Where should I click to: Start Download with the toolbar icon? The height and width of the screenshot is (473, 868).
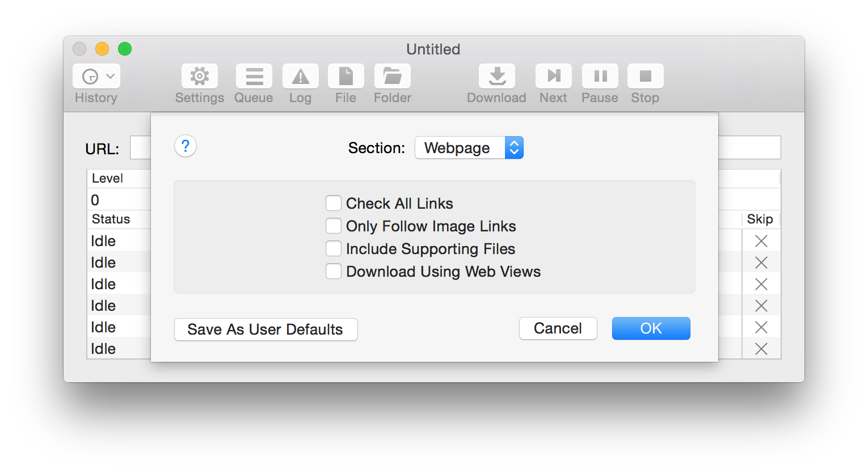click(496, 77)
